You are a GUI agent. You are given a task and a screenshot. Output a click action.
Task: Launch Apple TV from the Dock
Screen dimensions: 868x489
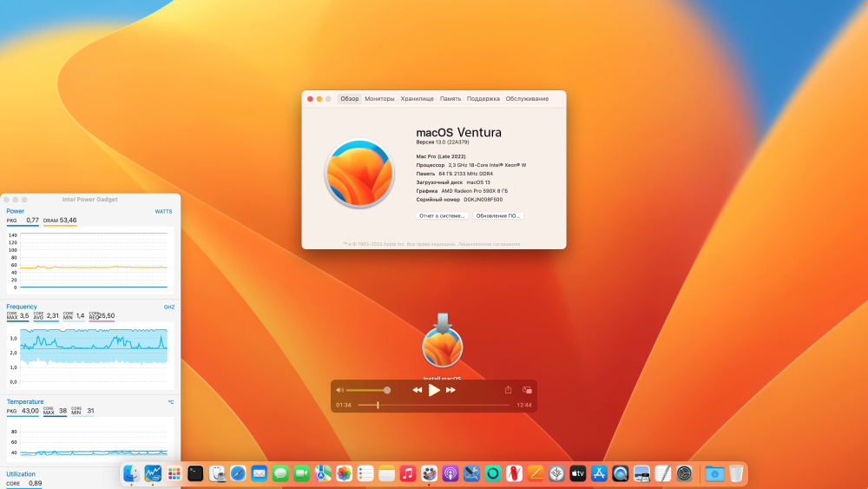[x=578, y=473]
